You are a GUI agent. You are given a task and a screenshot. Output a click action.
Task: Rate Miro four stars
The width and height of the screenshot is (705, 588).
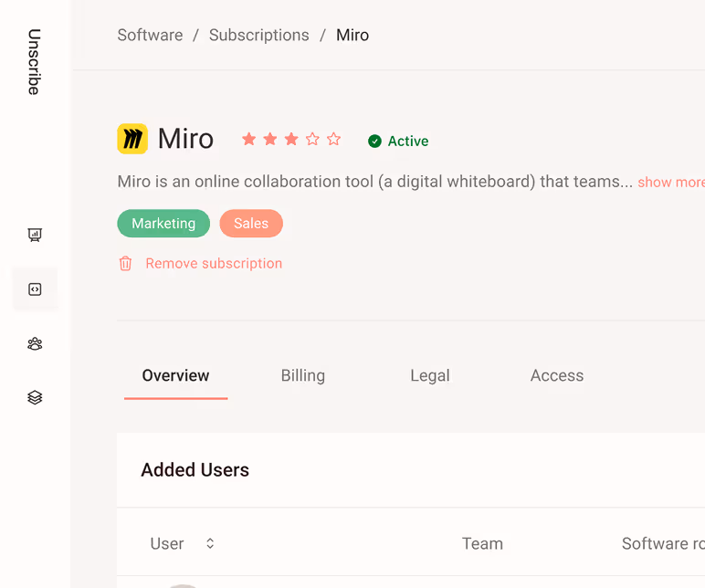(x=312, y=139)
